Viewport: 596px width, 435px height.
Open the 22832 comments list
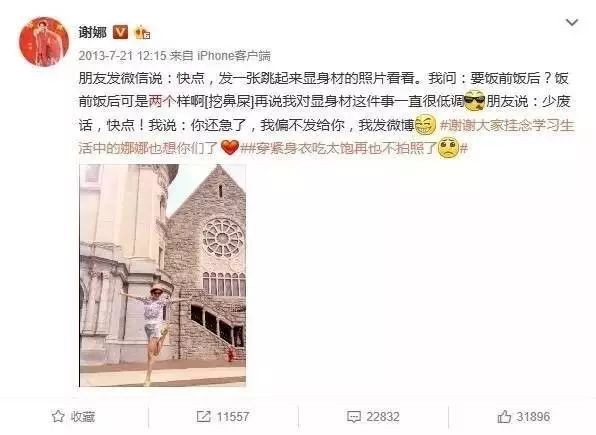tap(383, 417)
